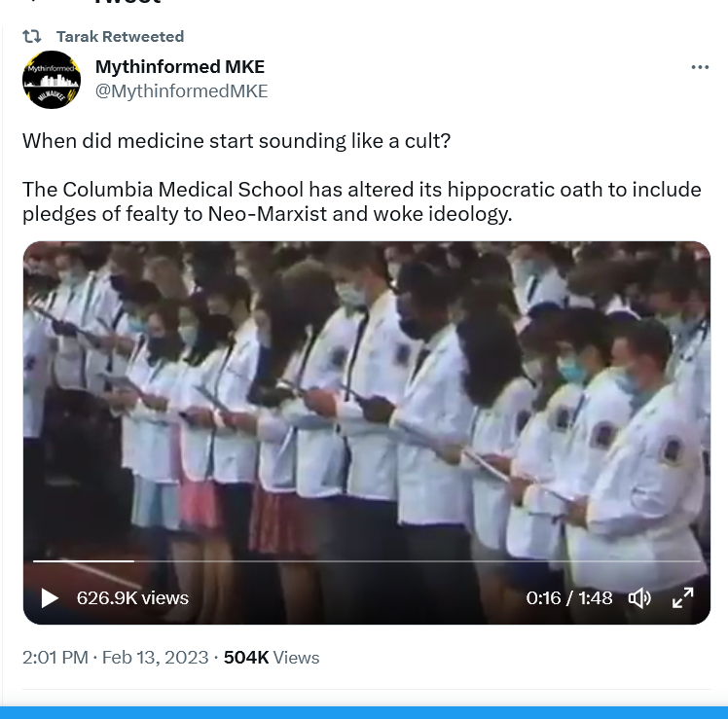The height and width of the screenshot is (719, 728).
Task: Click the 504K Views count below the video
Action: click(272, 658)
